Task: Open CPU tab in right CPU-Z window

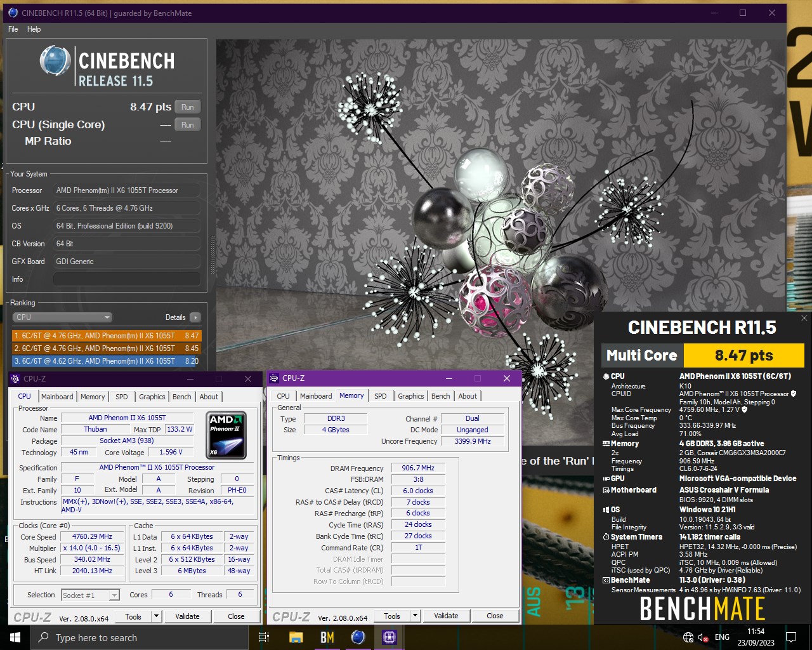Action: pos(284,396)
